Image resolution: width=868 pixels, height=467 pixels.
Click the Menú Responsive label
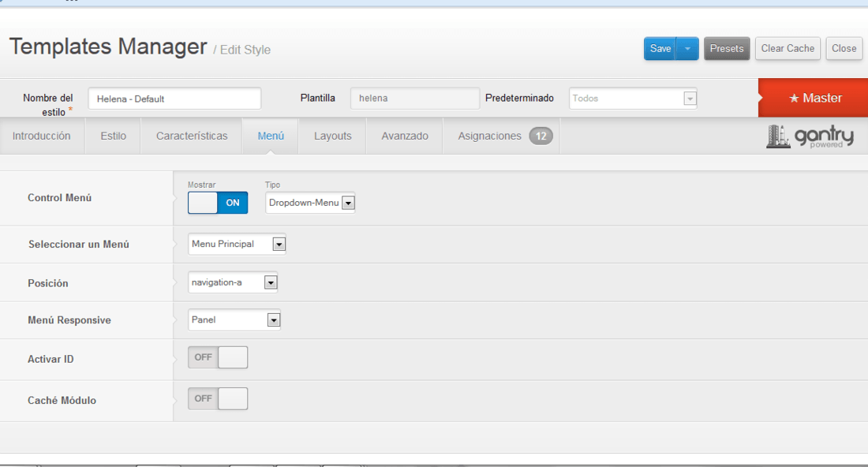[x=69, y=319]
